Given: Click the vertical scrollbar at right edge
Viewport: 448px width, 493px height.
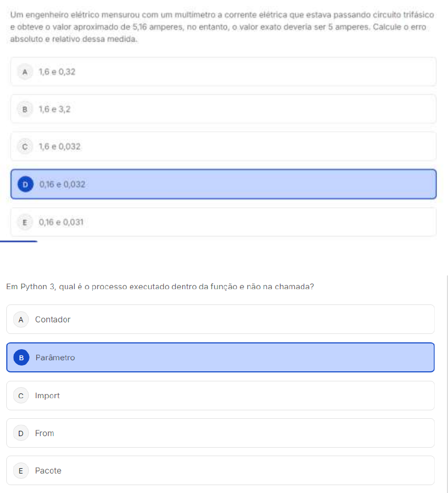Looking at the screenshot, I should pos(447,383).
